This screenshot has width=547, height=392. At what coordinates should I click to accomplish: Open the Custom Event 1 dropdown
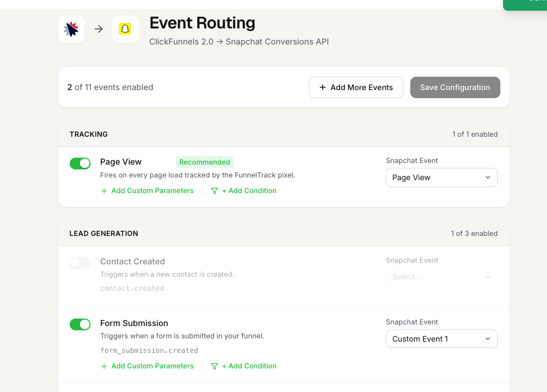441,338
